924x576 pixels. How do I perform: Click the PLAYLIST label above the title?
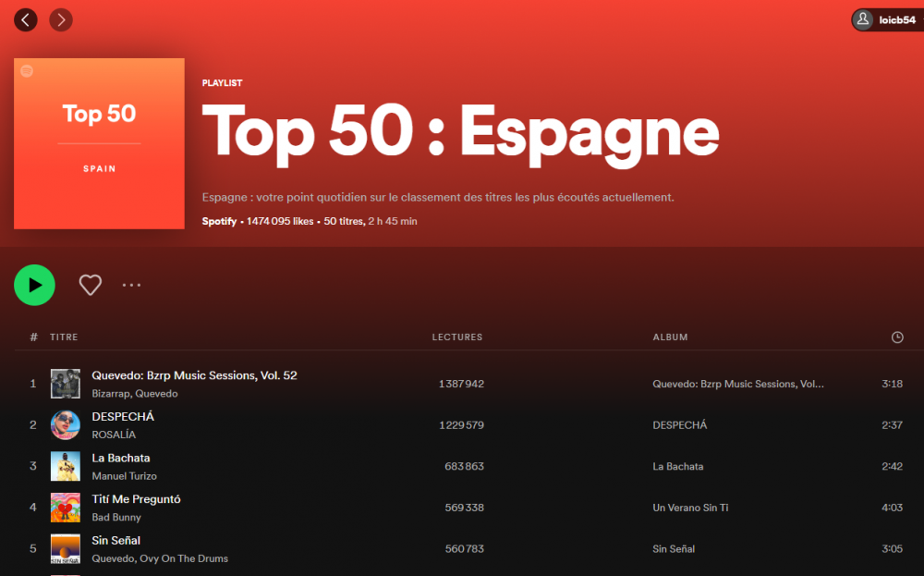222,83
